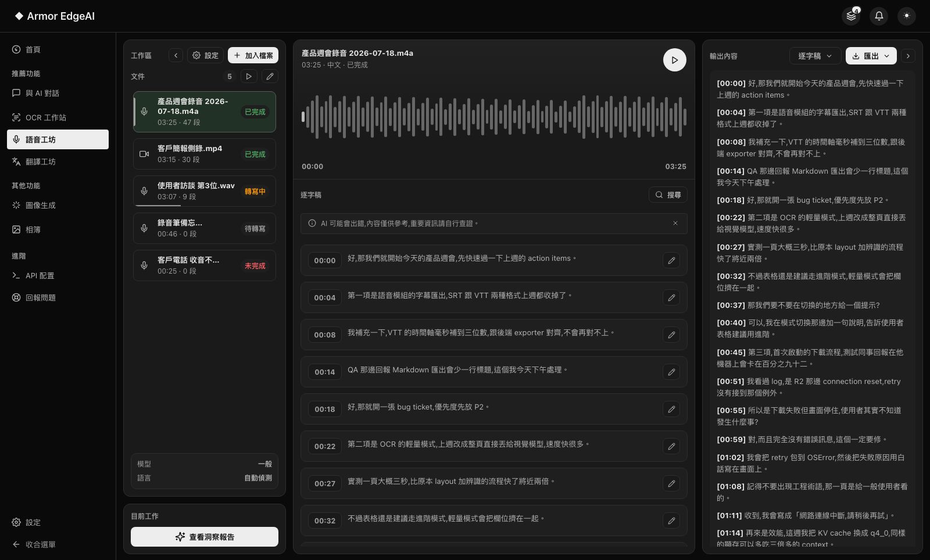Dismiss the AI 可能會出錯 notice
Image resolution: width=930 pixels, height=560 pixels.
(675, 223)
